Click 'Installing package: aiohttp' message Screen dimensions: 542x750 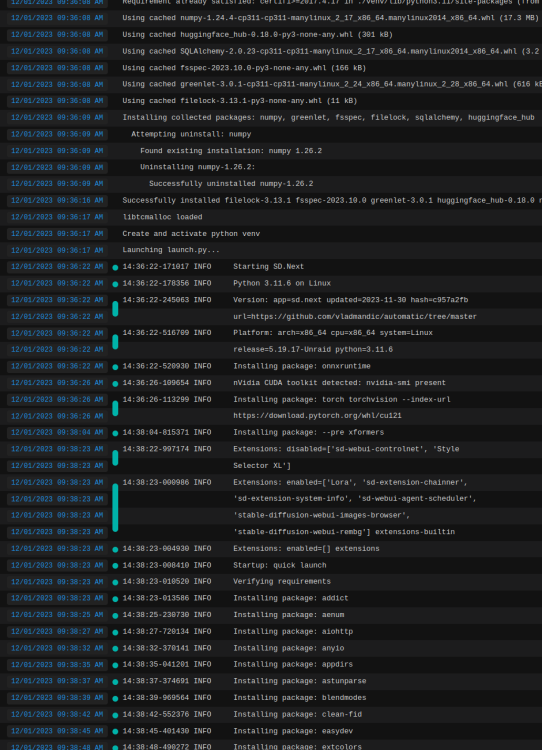coord(293,632)
